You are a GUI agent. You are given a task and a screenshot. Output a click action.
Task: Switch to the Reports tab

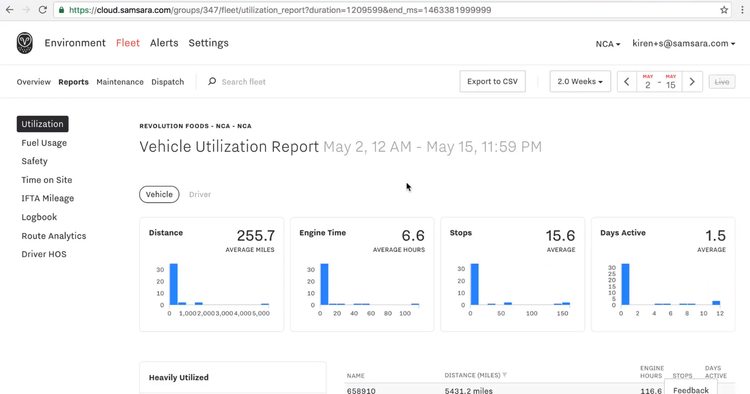pos(73,82)
